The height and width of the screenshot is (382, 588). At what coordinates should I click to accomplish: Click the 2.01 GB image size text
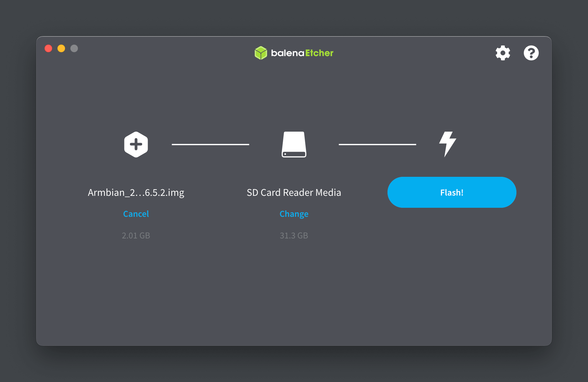[136, 236]
